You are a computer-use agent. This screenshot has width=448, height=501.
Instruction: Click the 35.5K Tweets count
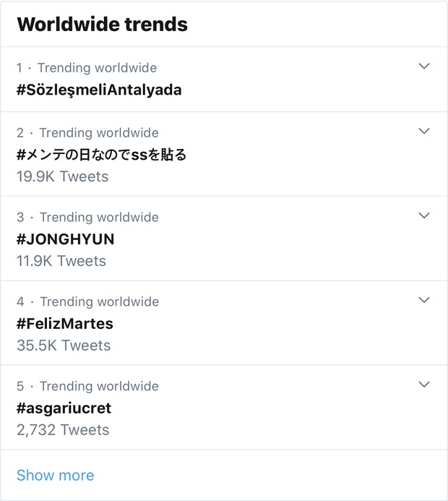point(64,346)
